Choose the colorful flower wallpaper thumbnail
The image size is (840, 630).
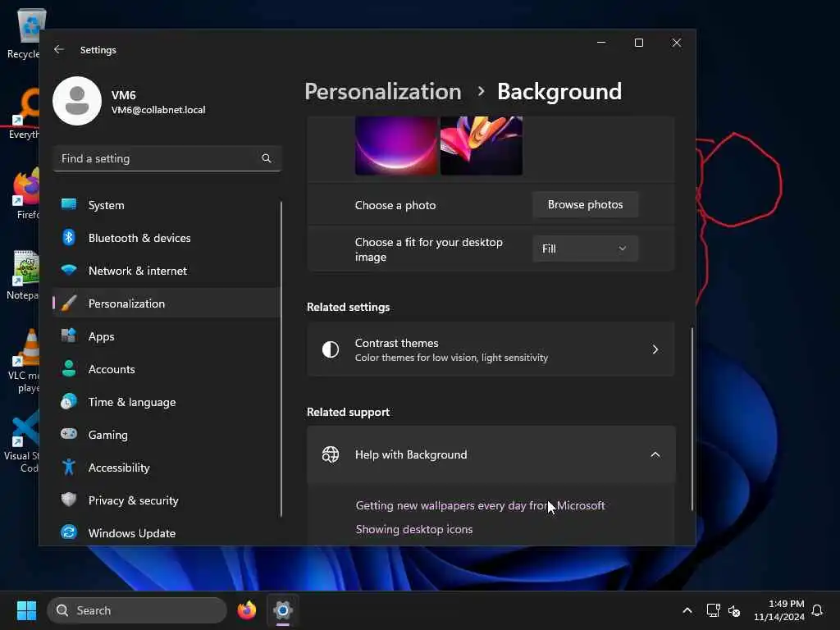481,145
